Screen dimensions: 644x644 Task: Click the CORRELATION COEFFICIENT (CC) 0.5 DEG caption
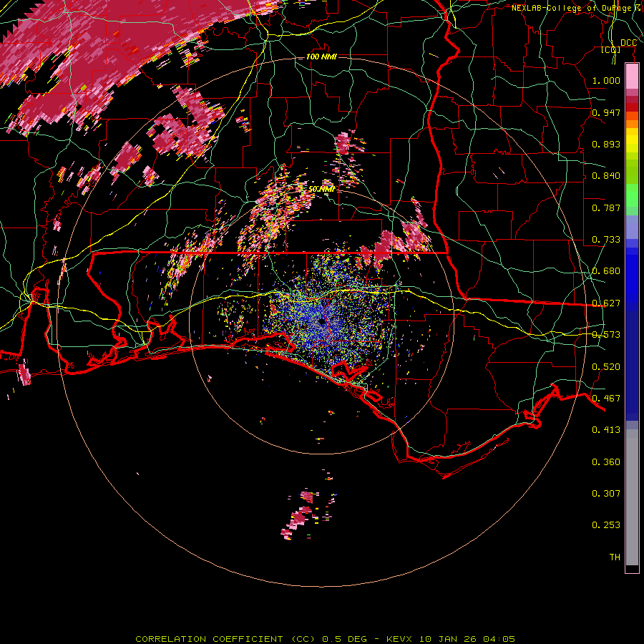[251, 639]
